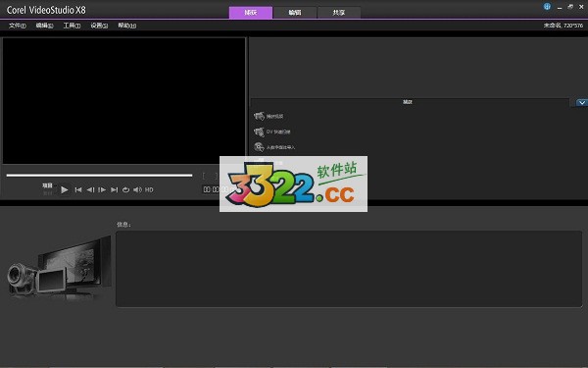588x368 pixels.
Task: Select the DV Quick Scan option
Action: (x=272, y=131)
